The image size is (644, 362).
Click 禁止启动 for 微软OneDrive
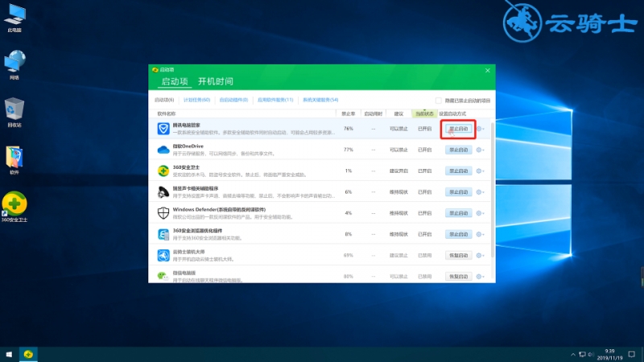pyautogui.click(x=458, y=150)
